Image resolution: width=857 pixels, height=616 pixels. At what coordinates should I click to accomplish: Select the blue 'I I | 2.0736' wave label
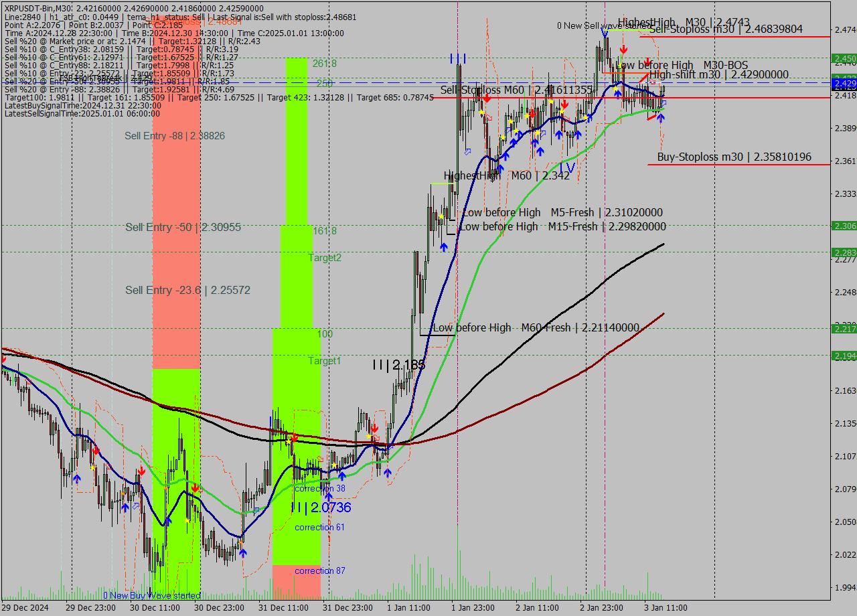pyautogui.click(x=321, y=508)
